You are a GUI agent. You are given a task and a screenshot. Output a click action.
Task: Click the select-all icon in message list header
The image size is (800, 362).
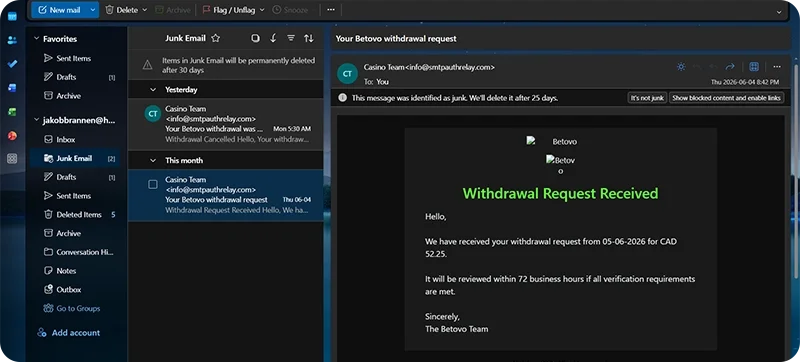[256, 38]
